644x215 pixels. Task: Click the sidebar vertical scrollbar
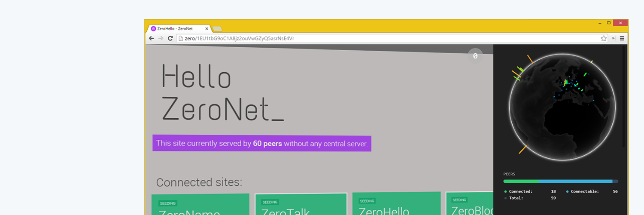(x=624, y=97)
